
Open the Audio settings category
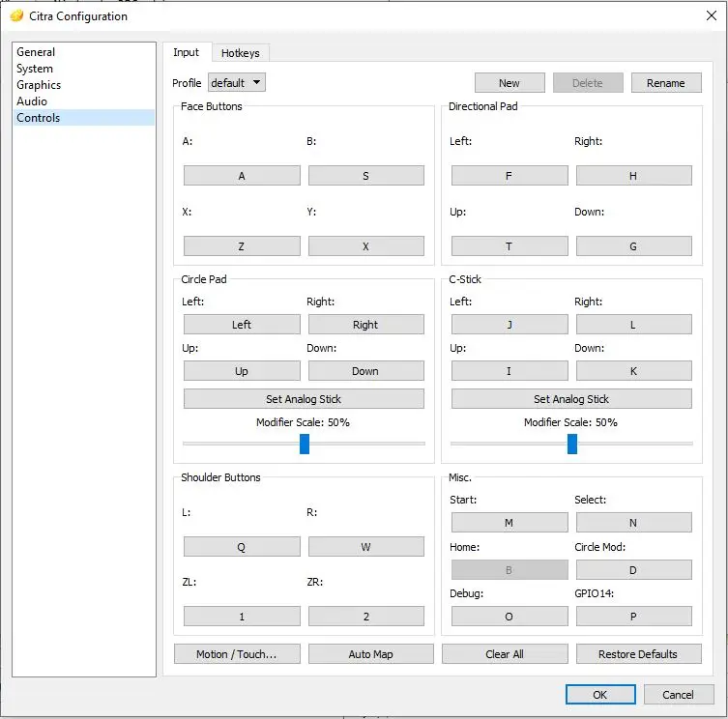(x=32, y=101)
